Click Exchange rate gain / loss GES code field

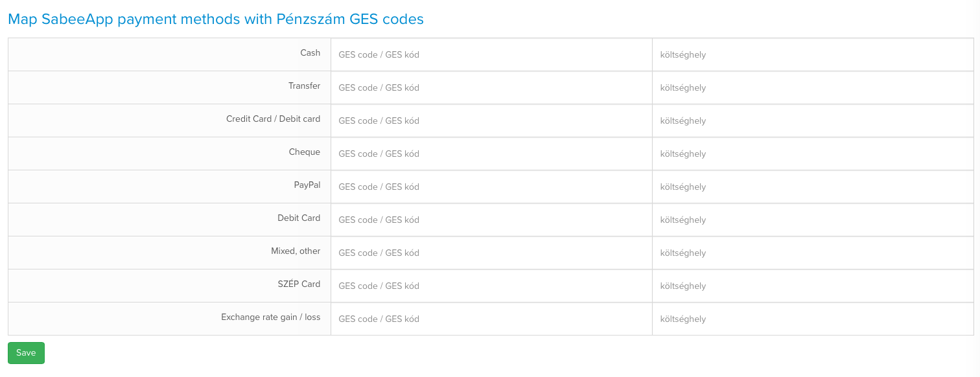tap(491, 319)
